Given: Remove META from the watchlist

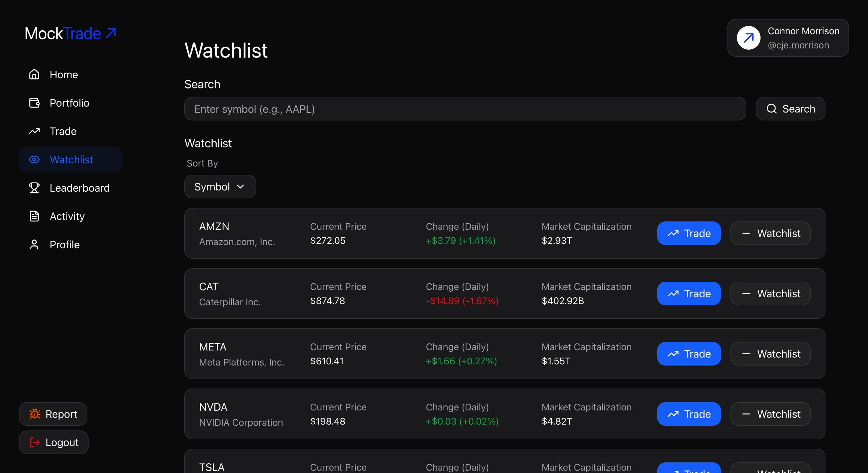Looking at the screenshot, I should point(770,354).
